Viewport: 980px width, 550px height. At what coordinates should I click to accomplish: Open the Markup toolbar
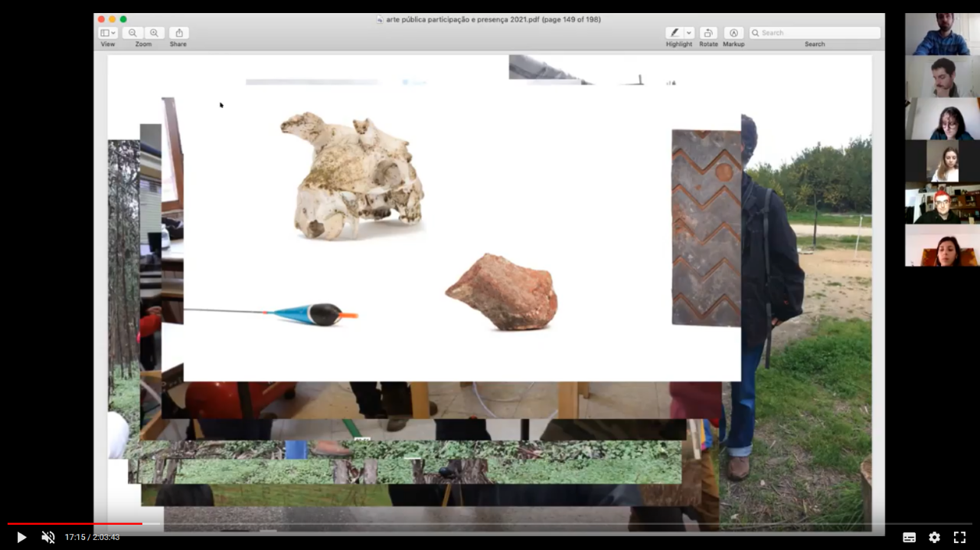733,33
